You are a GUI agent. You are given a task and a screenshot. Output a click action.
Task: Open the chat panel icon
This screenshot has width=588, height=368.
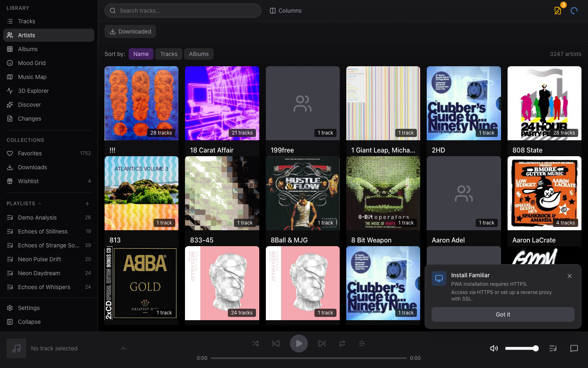pyautogui.click(x=574, y=348)
